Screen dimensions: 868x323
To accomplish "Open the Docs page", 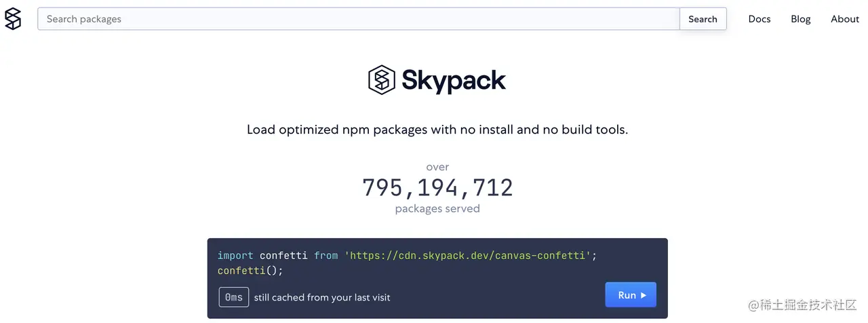I will 759,19.
